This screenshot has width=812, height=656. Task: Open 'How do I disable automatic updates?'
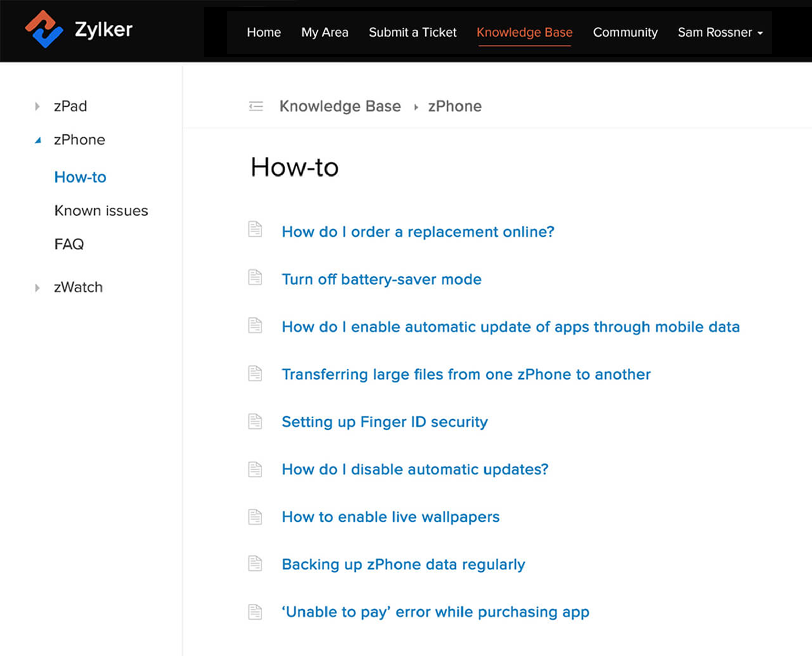(x=415, y=469)
